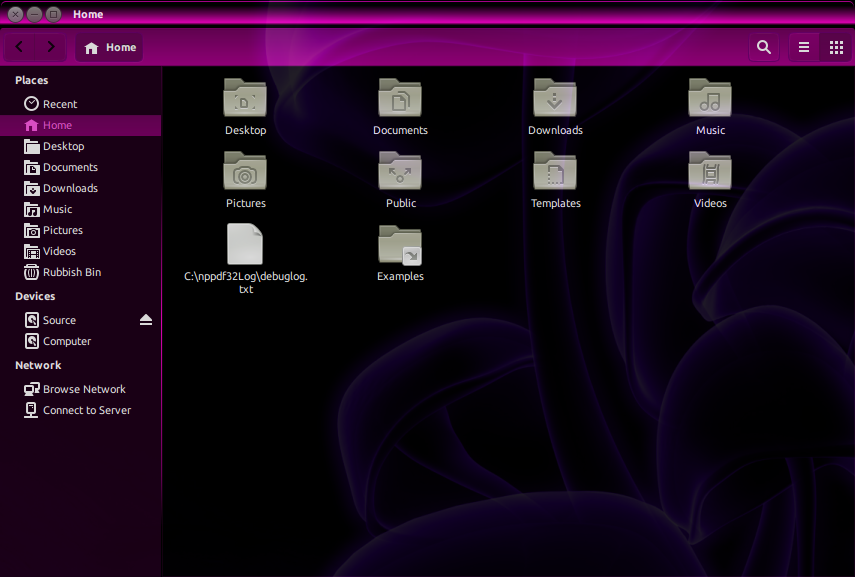Select the Examples shortcut folder icon
Screen dimensions: 855x577
400,245
